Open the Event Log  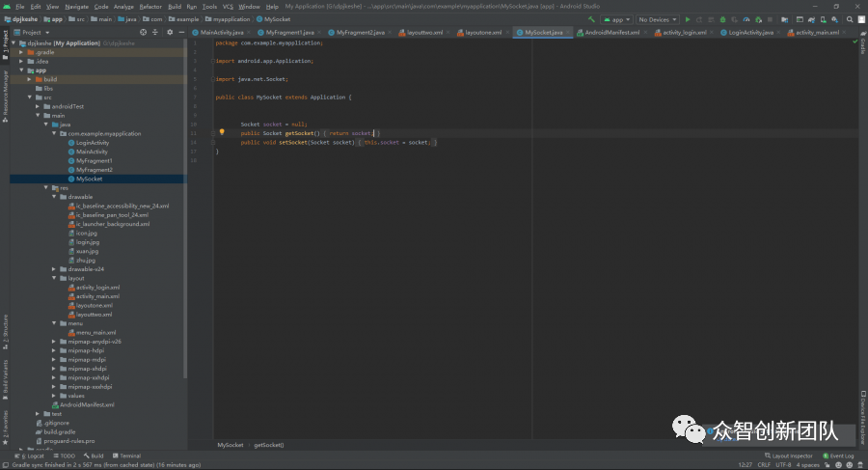(838, 456)
